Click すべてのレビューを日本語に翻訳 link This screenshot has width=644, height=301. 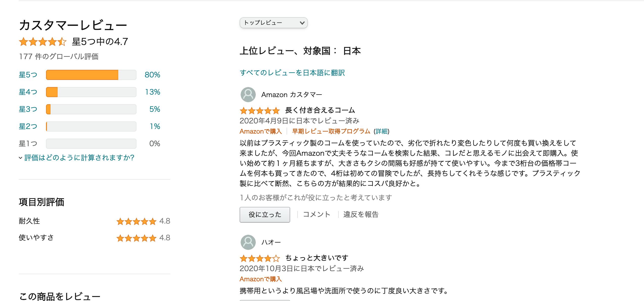point(292,73)
